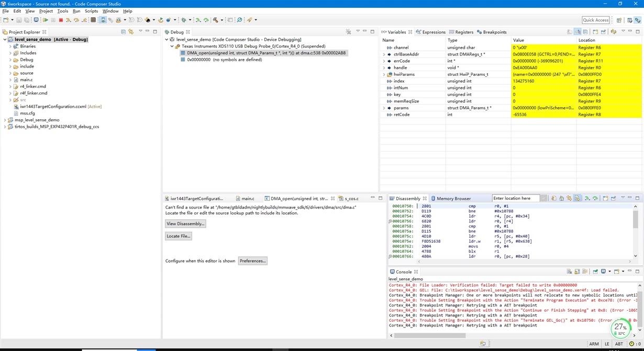This screenshot has width=644, height=351.
Task: Toggle Show Type Names in Variables view
Action: coord(570,32)
